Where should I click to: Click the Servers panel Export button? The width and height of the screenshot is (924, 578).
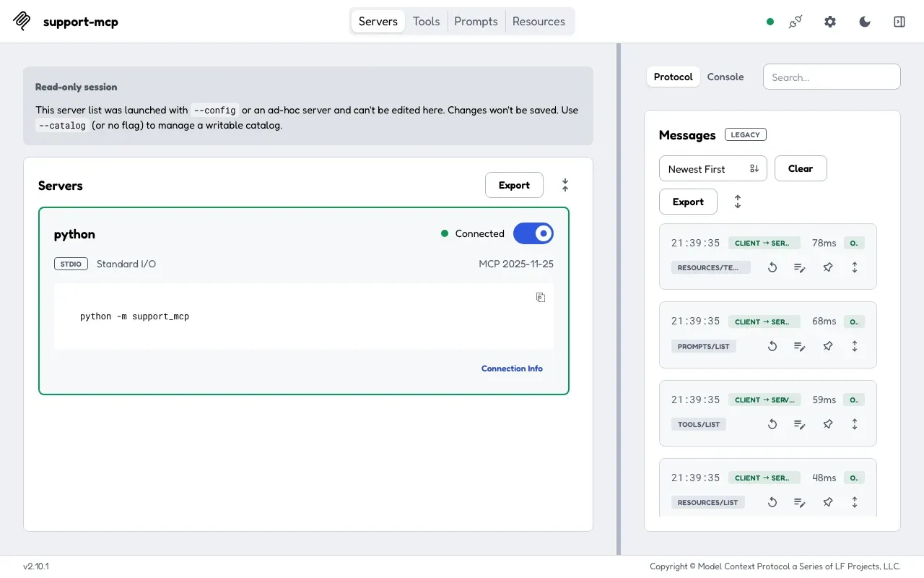514,185
